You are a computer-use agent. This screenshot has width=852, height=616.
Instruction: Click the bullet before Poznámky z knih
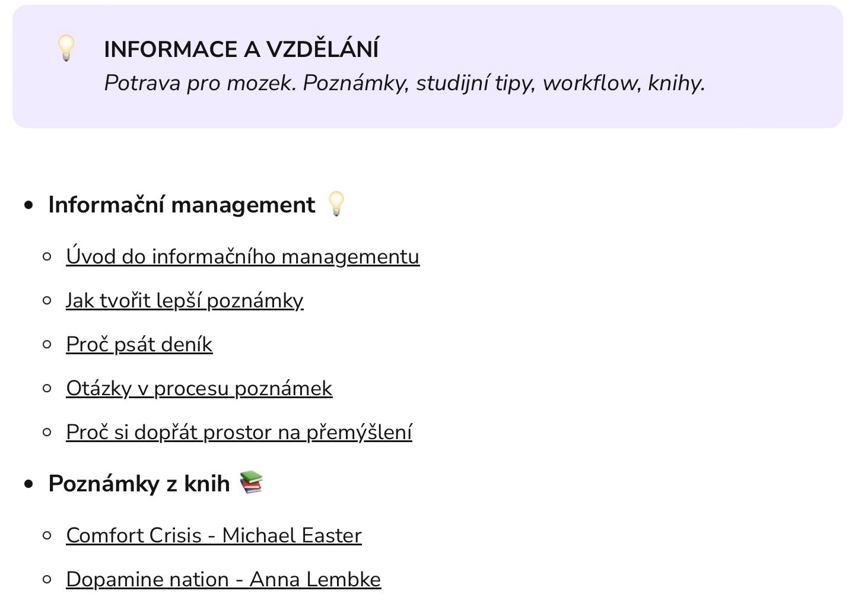(x=28, y=484)
